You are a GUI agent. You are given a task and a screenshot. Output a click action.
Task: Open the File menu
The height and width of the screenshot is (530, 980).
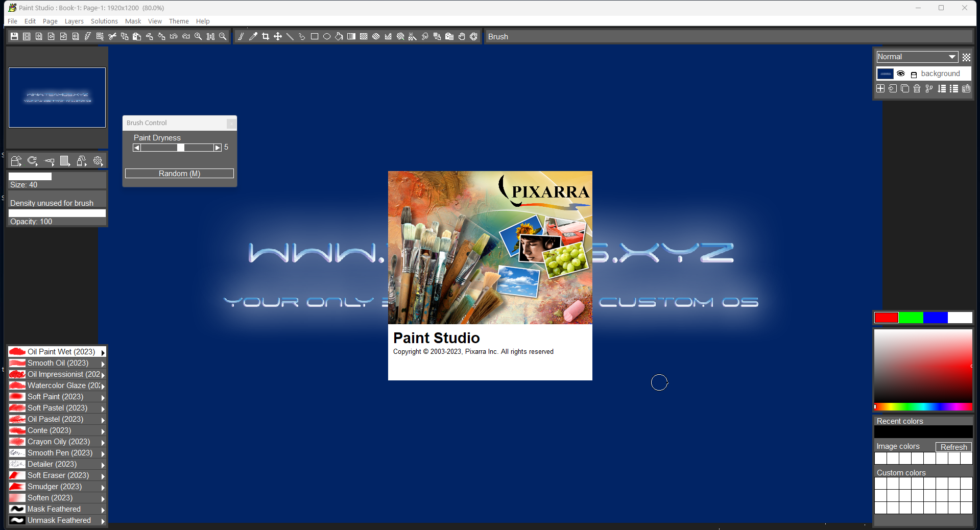point(12,21)
